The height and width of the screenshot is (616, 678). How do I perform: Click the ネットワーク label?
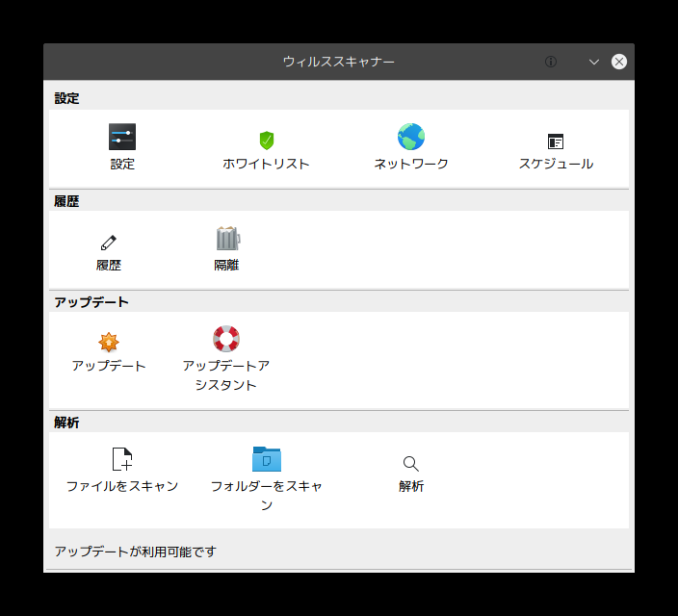tap(411, 164)
